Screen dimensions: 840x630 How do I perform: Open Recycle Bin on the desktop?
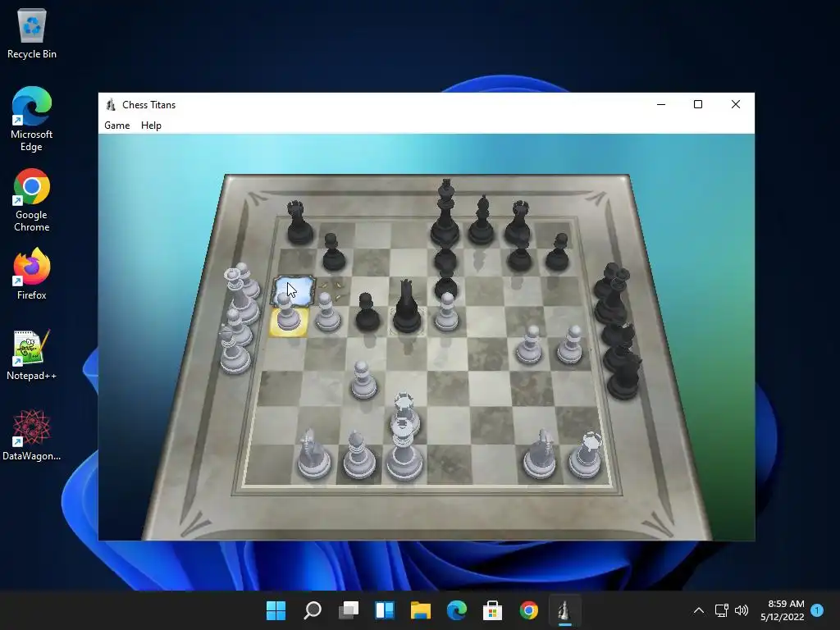[32, 33]
